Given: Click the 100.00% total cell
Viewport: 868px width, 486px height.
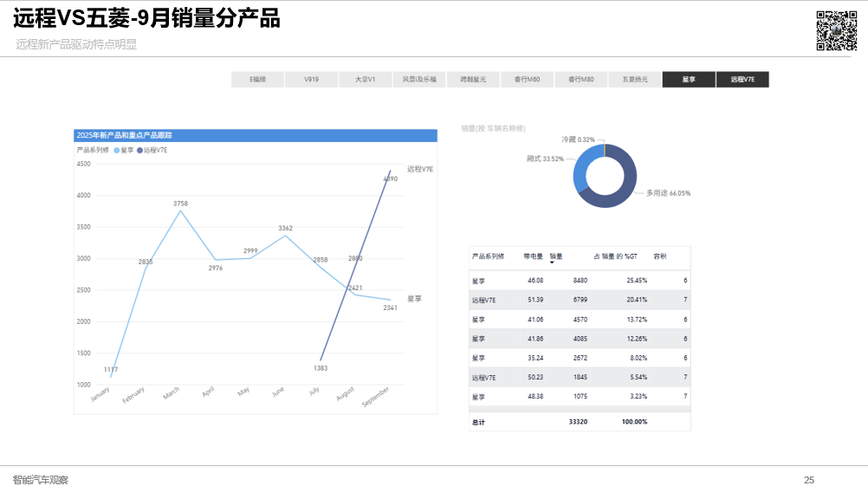Looking at the screenshot, I should 634,422.
